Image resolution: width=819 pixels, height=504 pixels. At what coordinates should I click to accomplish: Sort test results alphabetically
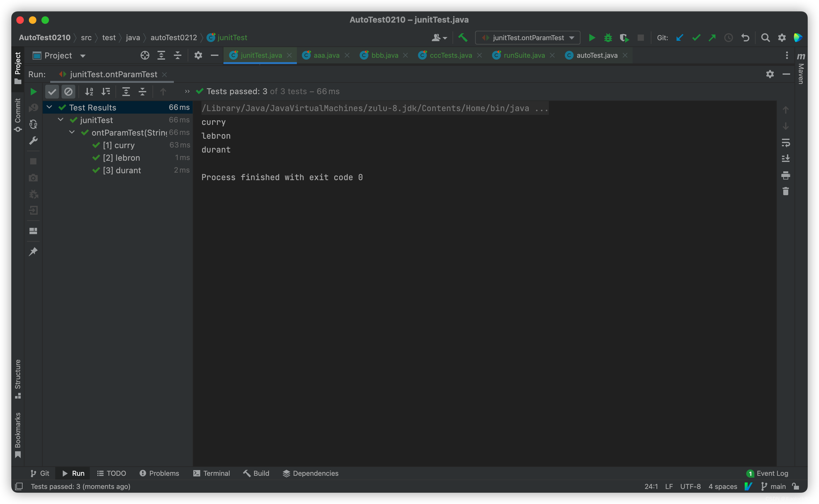[89, 91]
